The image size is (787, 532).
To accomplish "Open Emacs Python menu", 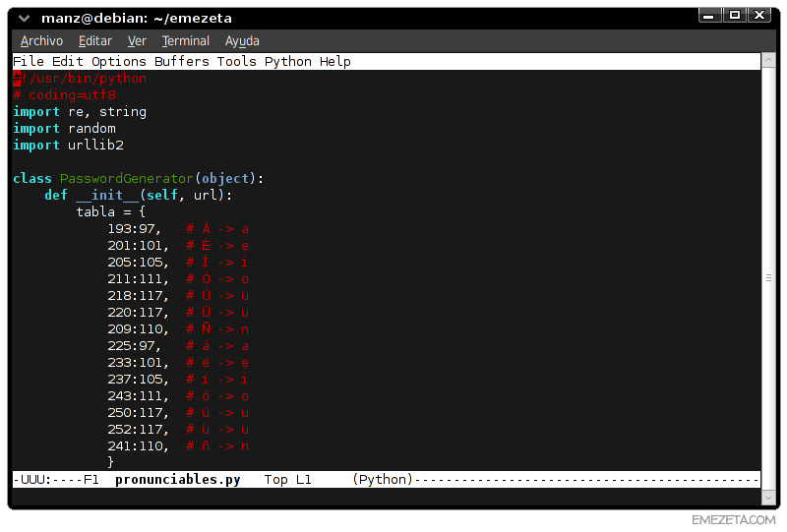I will (x=288, y=61).
